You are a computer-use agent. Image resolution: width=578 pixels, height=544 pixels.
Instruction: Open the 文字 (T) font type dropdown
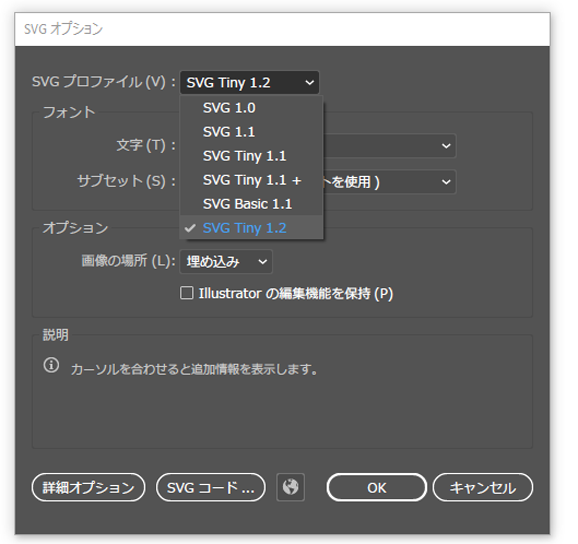pos(389,146)
